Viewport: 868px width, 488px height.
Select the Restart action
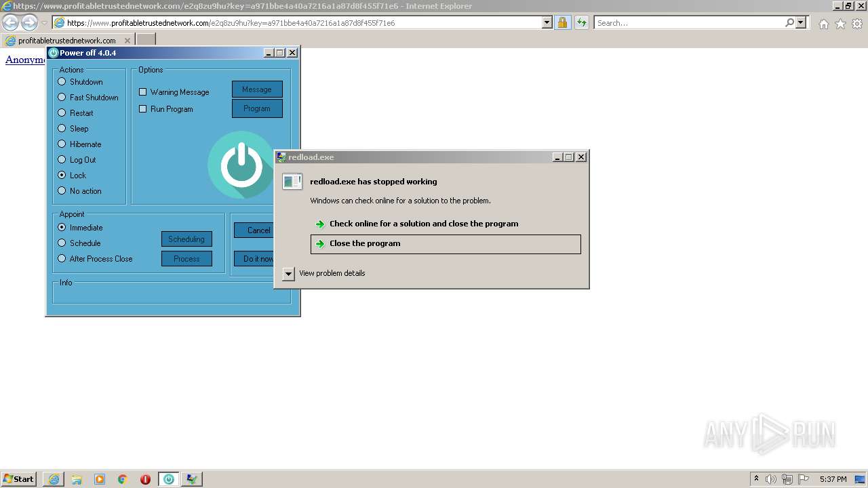tap(76, 113)
